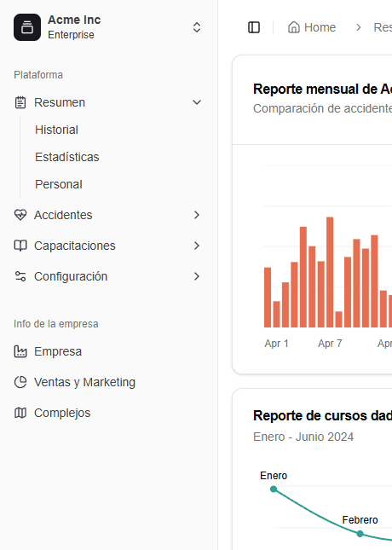Open Historial submenu item
Screen dimensions: 392x550
[x=56, y=130]
